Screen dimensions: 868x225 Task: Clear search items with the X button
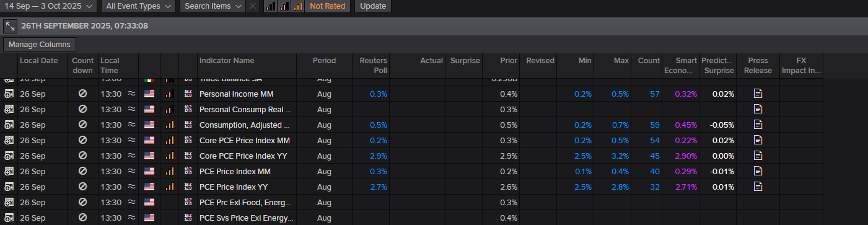253,6
